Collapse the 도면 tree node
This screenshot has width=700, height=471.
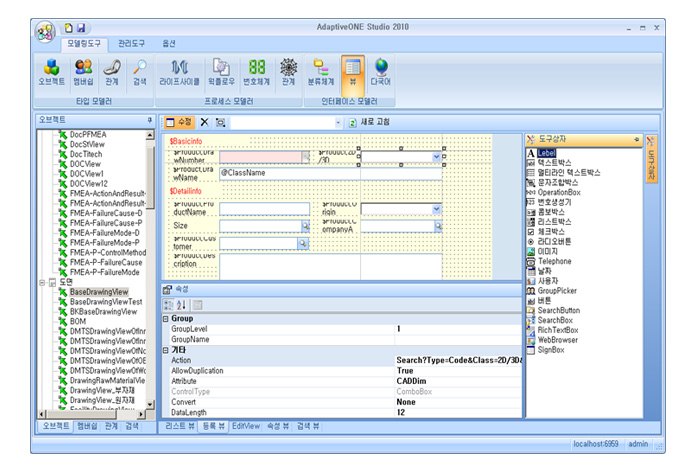click(42, 282)
